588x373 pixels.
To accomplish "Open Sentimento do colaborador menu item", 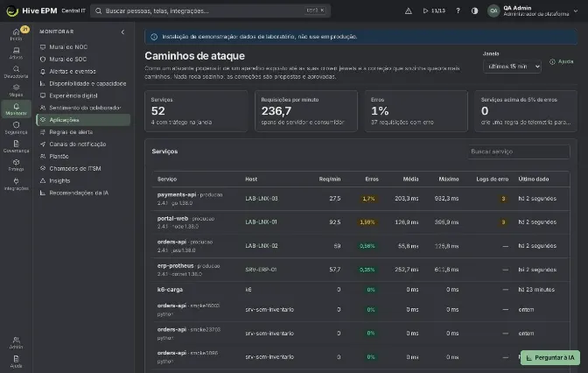I will coord(83,108).
